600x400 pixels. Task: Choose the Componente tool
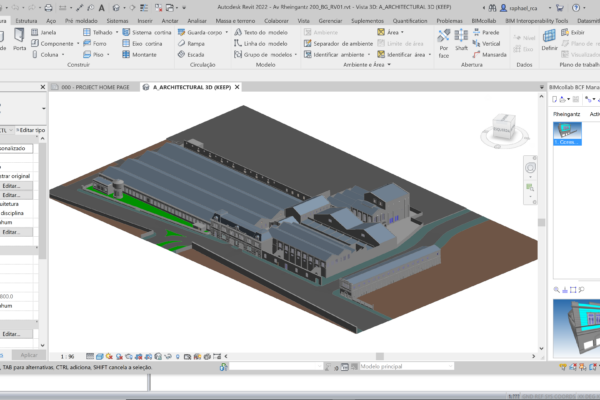[52, 44]
